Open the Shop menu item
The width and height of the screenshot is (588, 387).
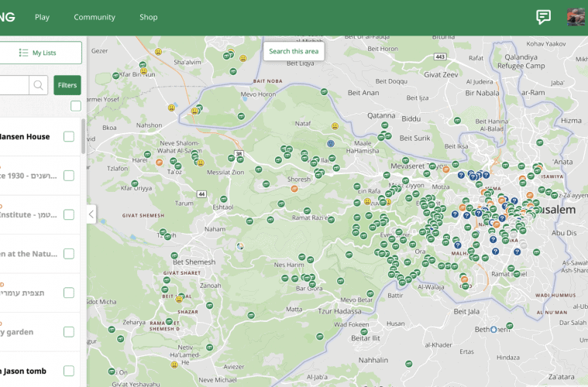148,17
